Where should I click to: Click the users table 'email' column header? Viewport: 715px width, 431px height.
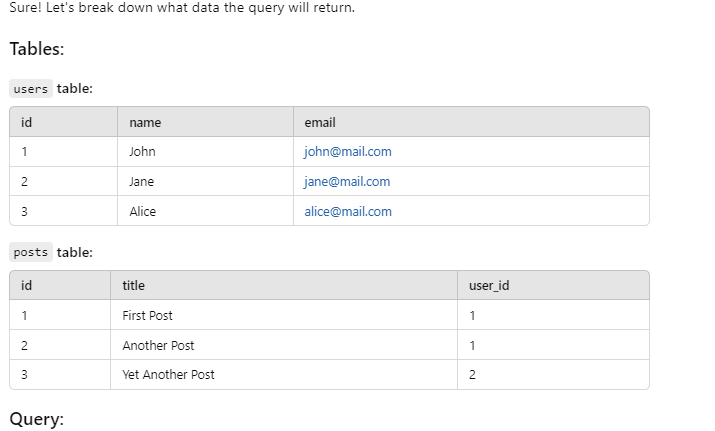coord(320,122)
